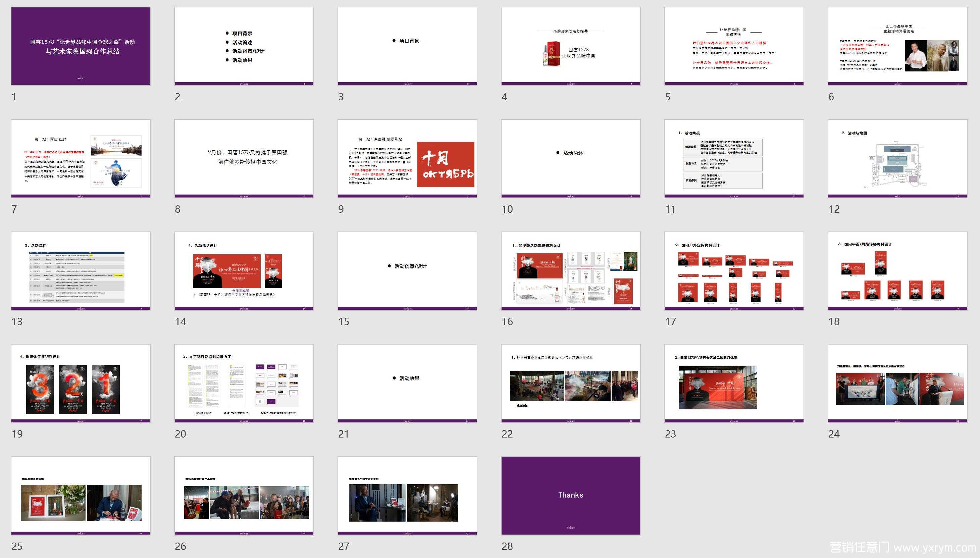The width and height of the screenshot is (980, 558).
Task: Choose slide 24 signing ceremony photos thumbnail
Action: coord(897,383)
